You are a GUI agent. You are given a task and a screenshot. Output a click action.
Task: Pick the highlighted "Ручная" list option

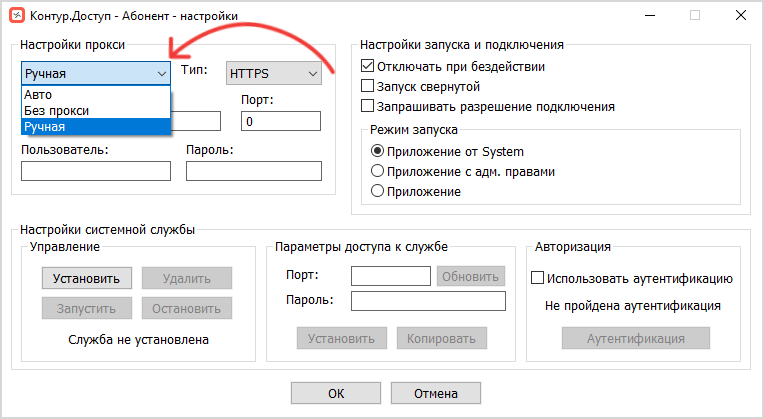(96, 127)
